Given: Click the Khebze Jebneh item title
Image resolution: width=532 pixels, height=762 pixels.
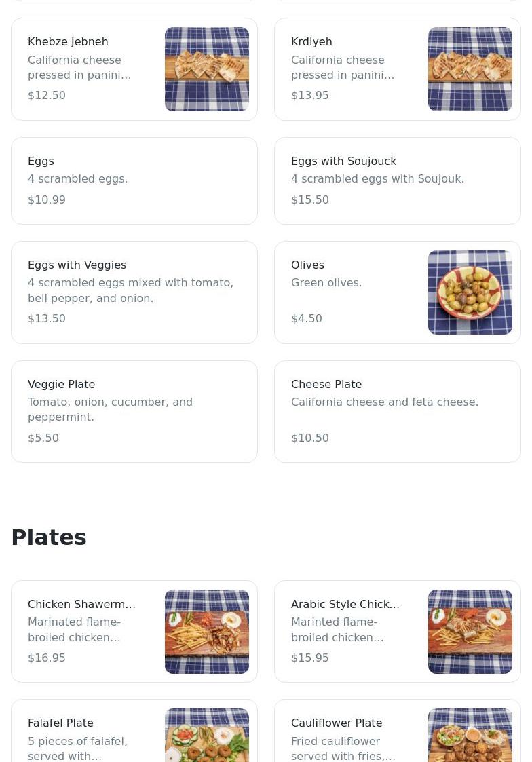Looking at the screenshot, I should [68, 42].
